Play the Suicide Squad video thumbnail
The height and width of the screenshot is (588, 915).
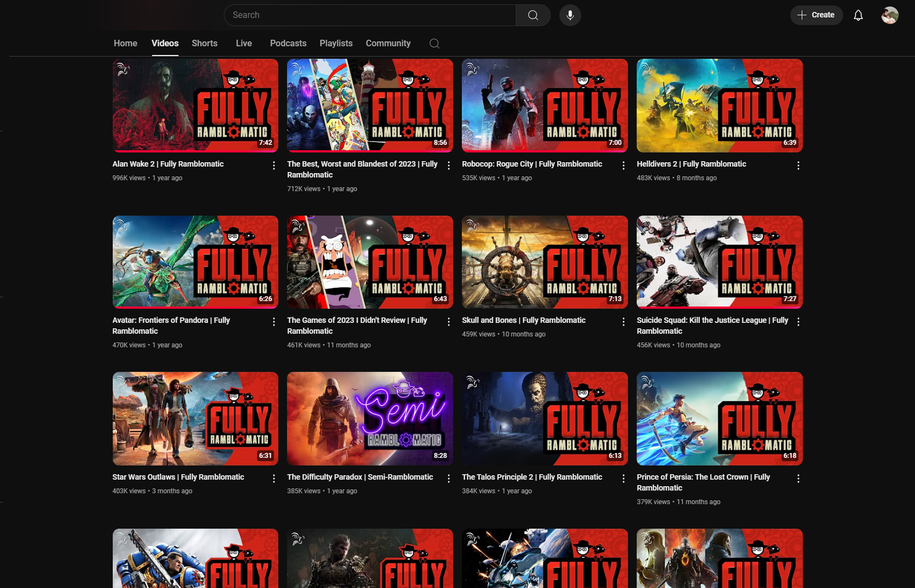tap(719, 262)
